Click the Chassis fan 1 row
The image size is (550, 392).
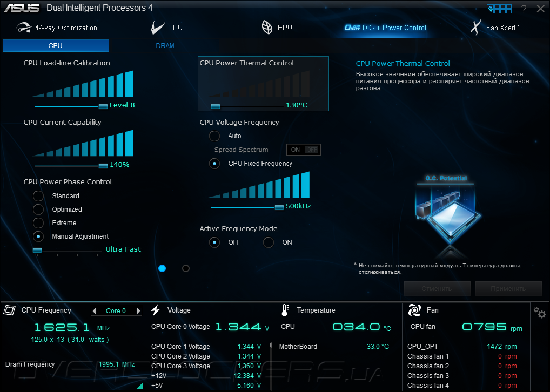coord(462,356)
